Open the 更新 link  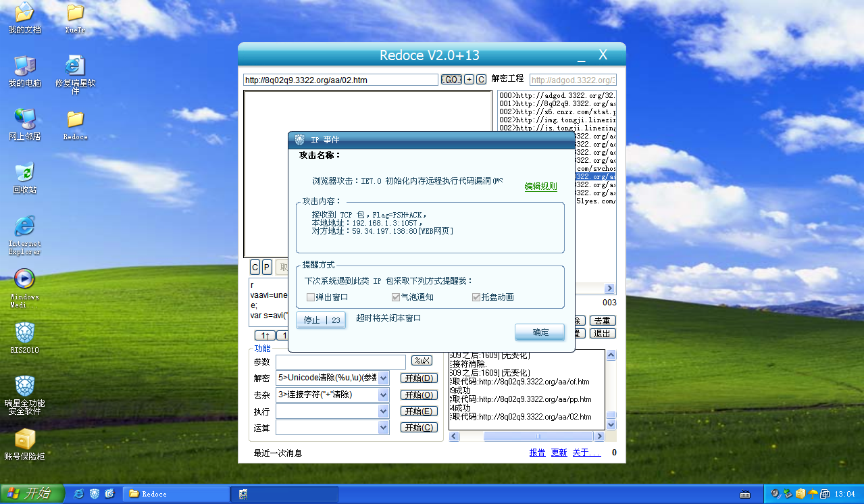point(559,453)
